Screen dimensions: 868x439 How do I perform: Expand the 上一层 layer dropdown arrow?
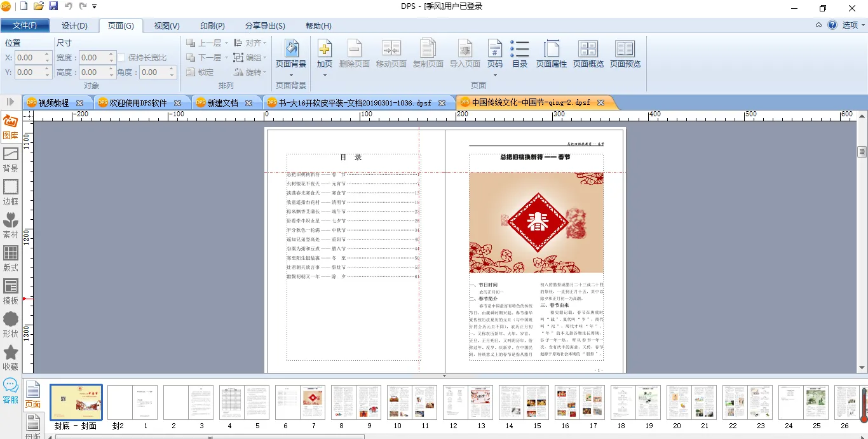[x=226, y=43]
